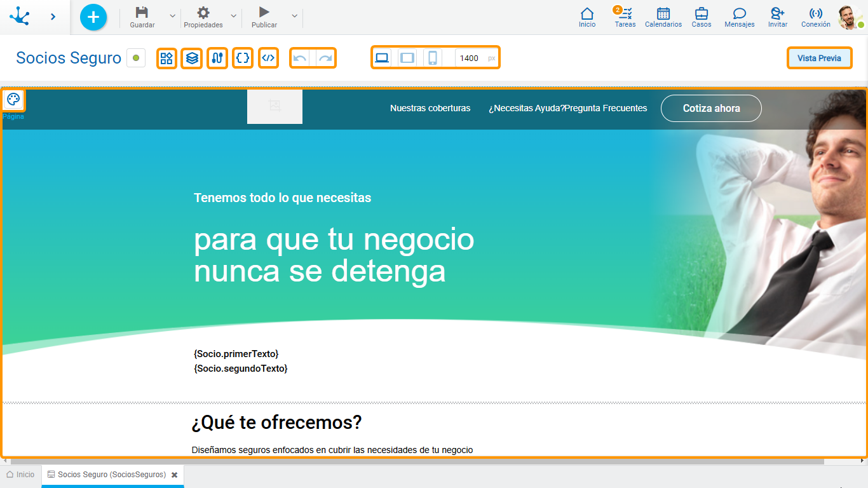This screenshot has width=868, height=488.
Task: Click the Invitar user icon
Action: coord(778,13)
